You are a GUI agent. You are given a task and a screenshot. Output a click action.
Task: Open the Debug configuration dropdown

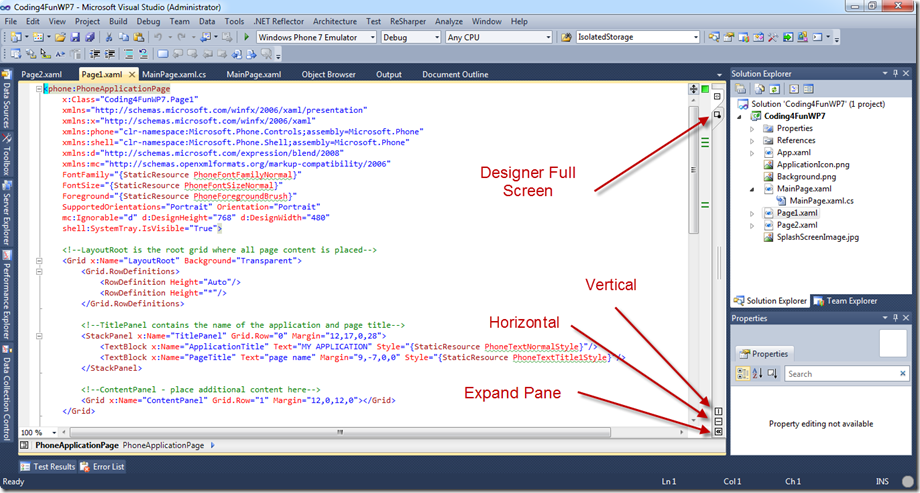[x=437, y=37]
